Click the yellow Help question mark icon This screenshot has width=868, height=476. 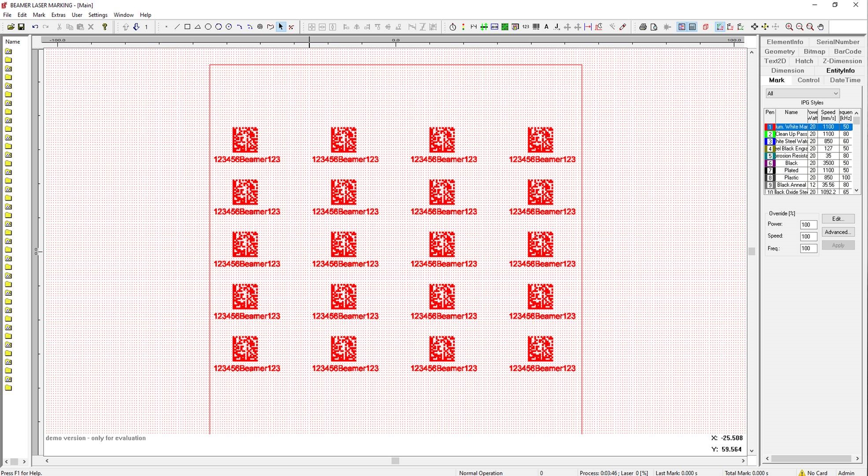[x=105, y=27]
